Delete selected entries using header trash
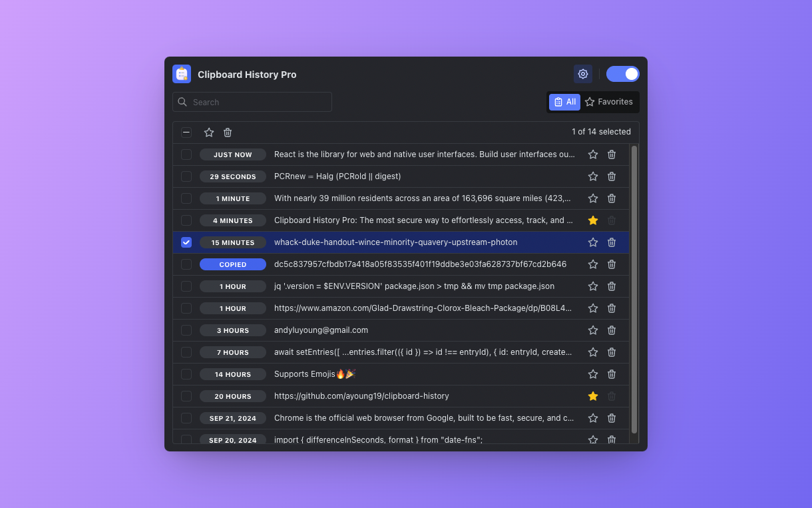The image size is (812, 508). pyautogui.click(x=228, y=132)
